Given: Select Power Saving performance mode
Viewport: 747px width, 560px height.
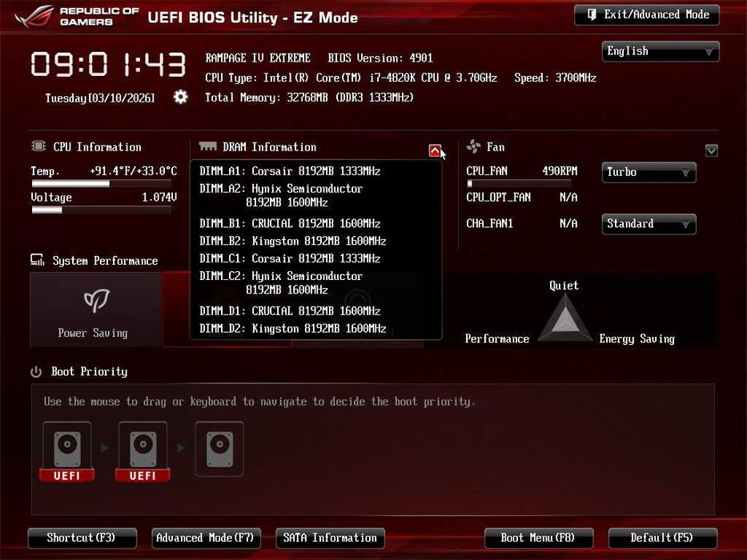Looking at the screenshot, I should coord(95,310).
